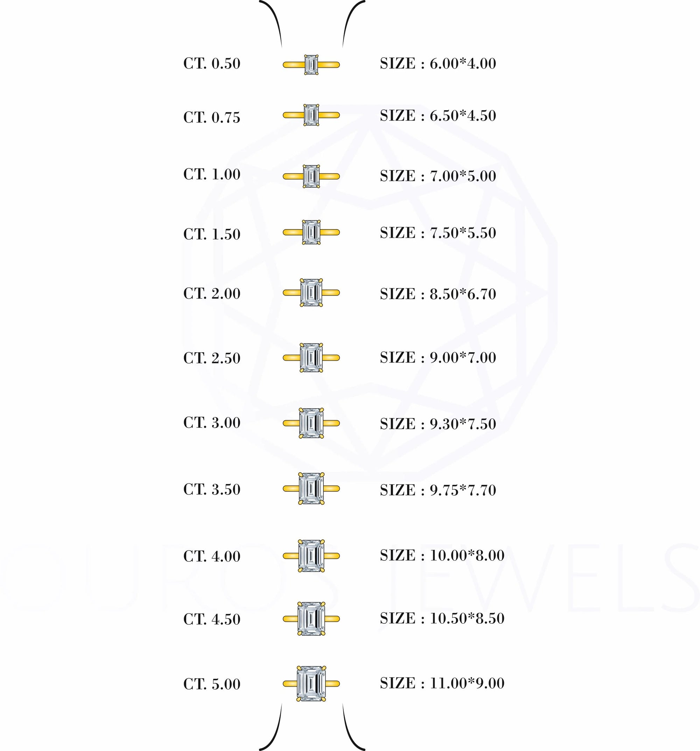Select the 3.50 carat ring illustration
This screenshot has width=700, height=751.
click(x=311, y=488)
